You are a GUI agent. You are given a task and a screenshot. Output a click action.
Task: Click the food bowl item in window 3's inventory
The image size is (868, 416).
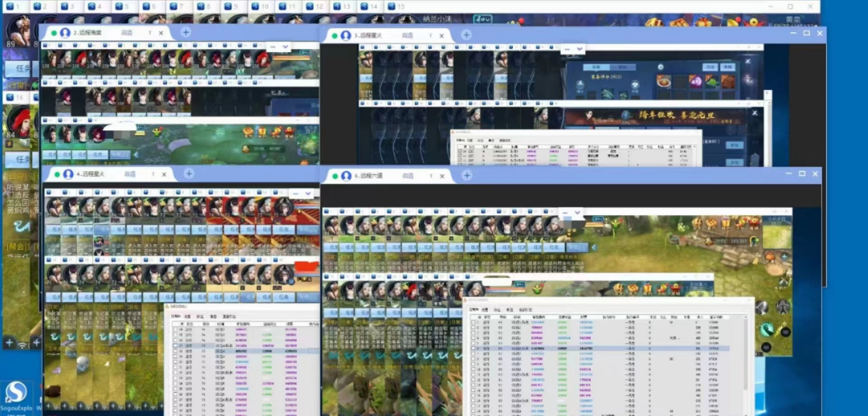[664, 82]
